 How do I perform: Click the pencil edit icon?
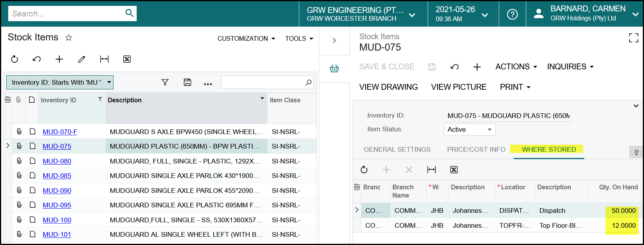coord(82,59)
